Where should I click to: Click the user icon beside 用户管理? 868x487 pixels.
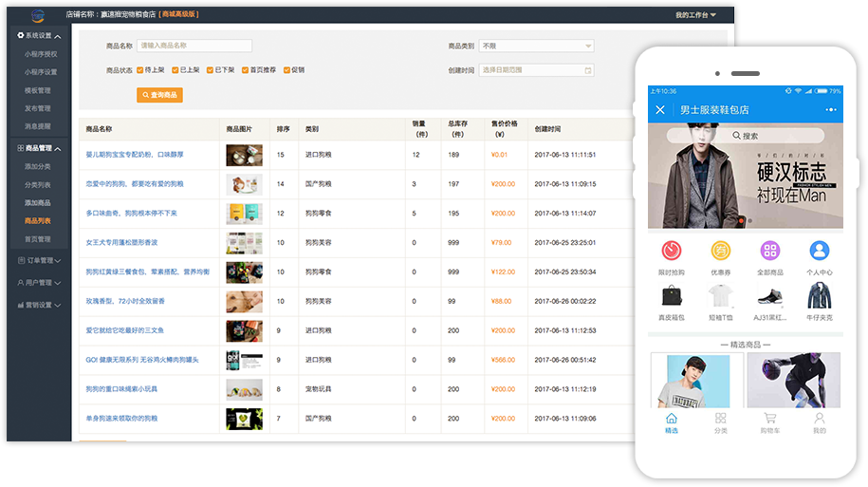[x=21, y=283]
